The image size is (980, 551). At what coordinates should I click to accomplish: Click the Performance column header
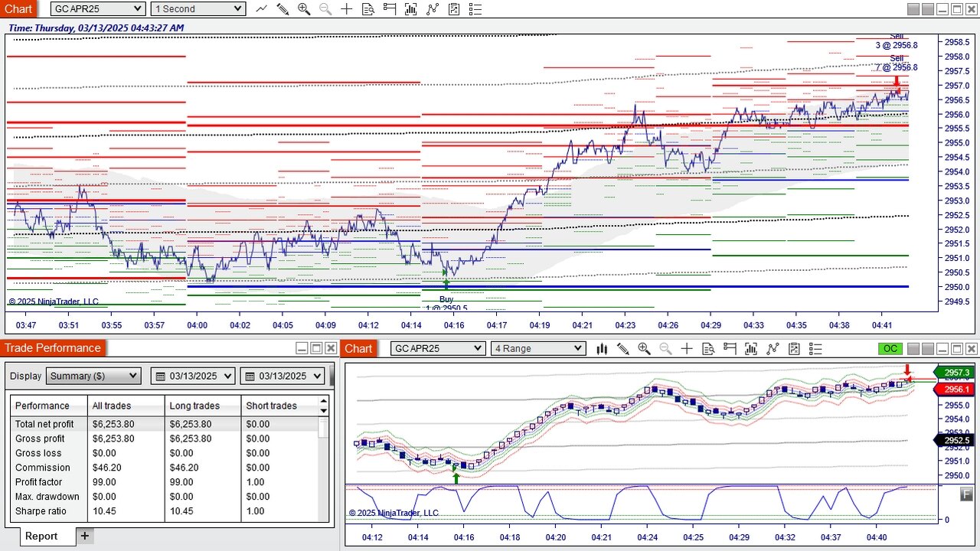(x=49, y=406)
